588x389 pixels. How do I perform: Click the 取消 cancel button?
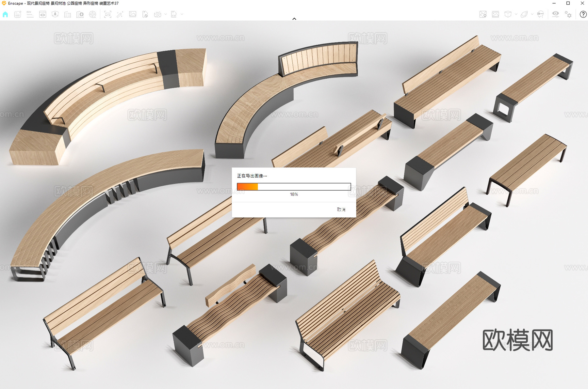click(341, 210)
